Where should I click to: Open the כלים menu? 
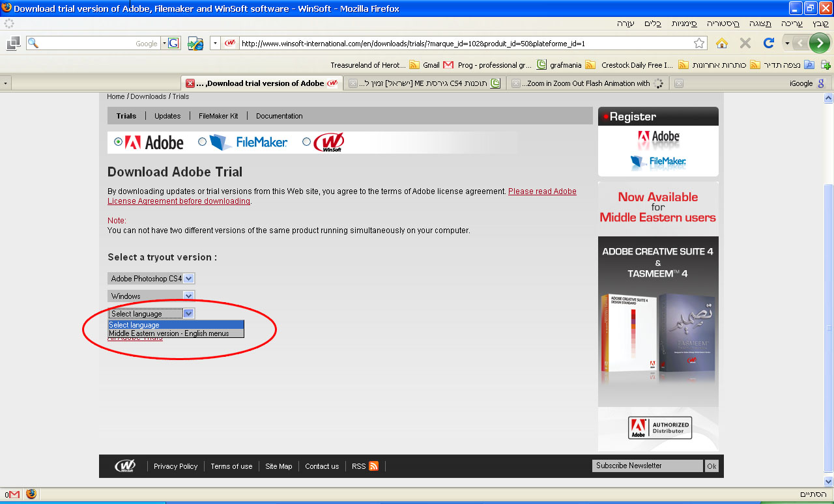(653, 23)
